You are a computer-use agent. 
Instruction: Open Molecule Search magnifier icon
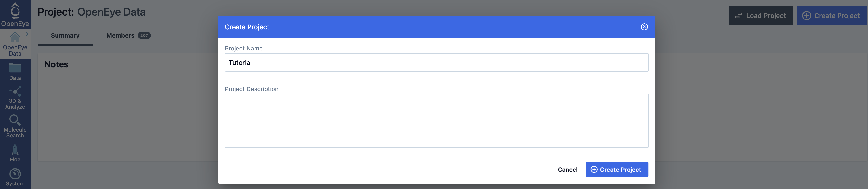[15, 120]
